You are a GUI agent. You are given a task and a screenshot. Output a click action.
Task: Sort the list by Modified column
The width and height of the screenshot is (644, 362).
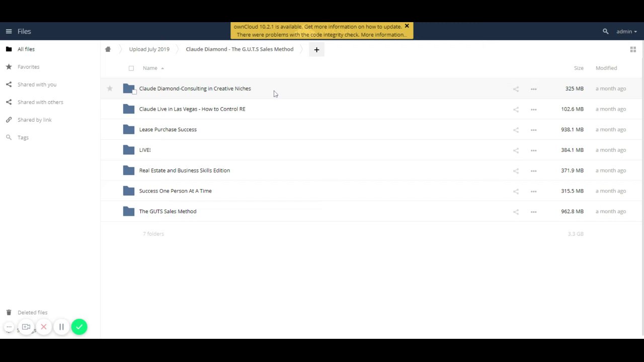606,68
